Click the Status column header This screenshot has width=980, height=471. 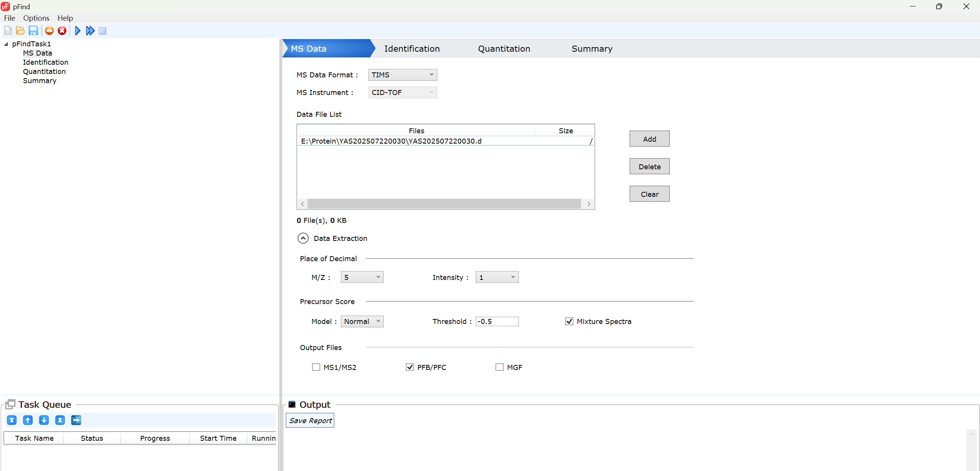pyautogui.click(x=92, y=438)
